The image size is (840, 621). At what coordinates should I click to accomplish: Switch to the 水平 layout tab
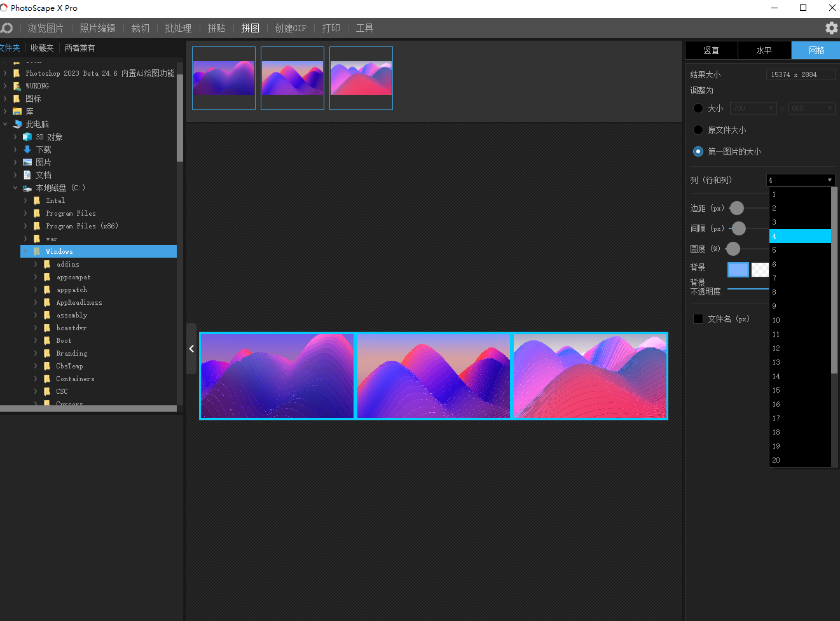point(764,50)
